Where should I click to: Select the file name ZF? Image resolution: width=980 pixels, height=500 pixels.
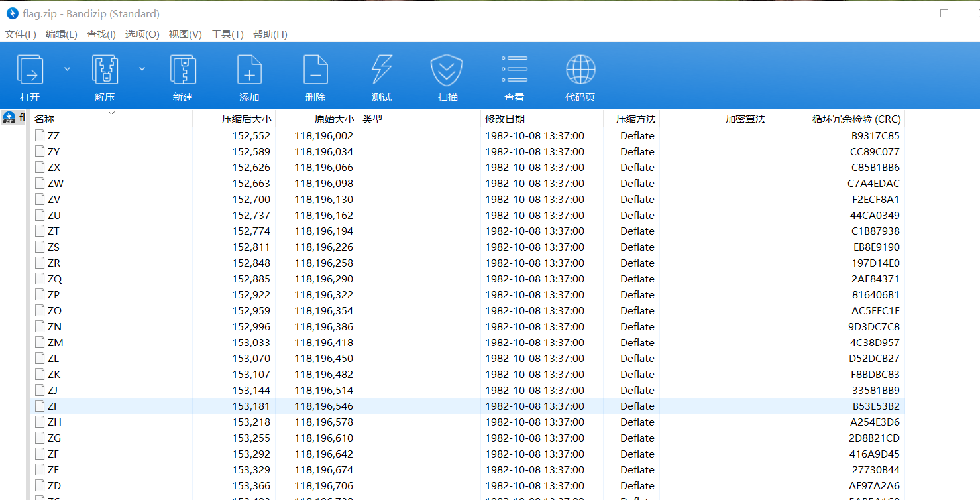point(53,454)
